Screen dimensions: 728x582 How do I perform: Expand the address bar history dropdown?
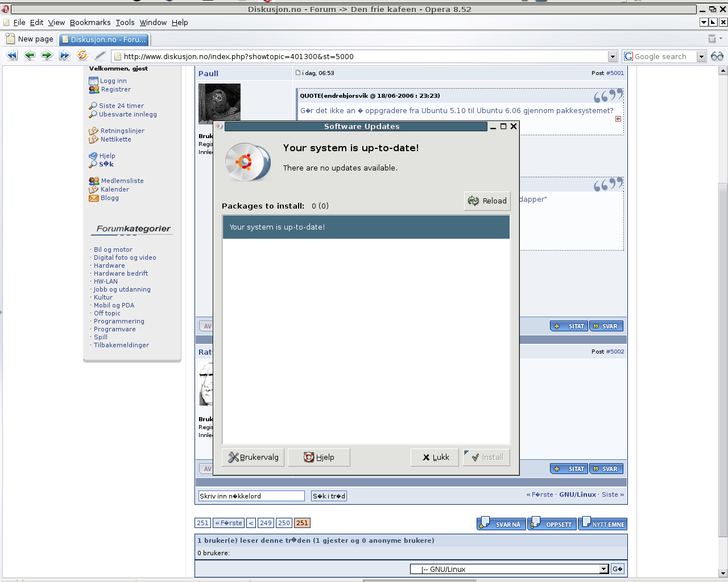click(x=613, y=56)
